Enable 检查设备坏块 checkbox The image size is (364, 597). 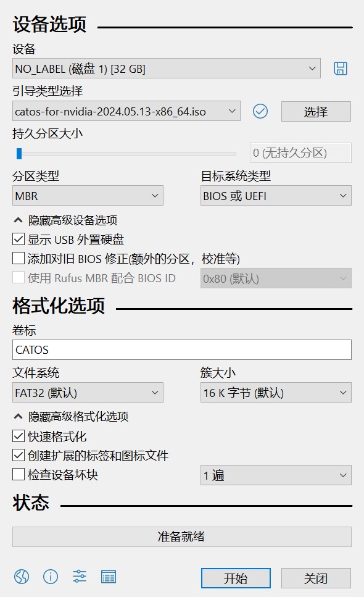tap(19, 474)
